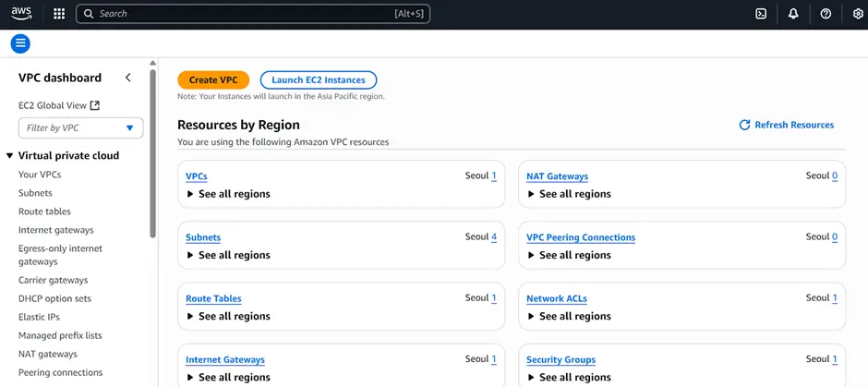This screenshot has height=387, width=868.
Task: Click the Seoul count 4 for Subnets
Action: click(x=494, y=237)
